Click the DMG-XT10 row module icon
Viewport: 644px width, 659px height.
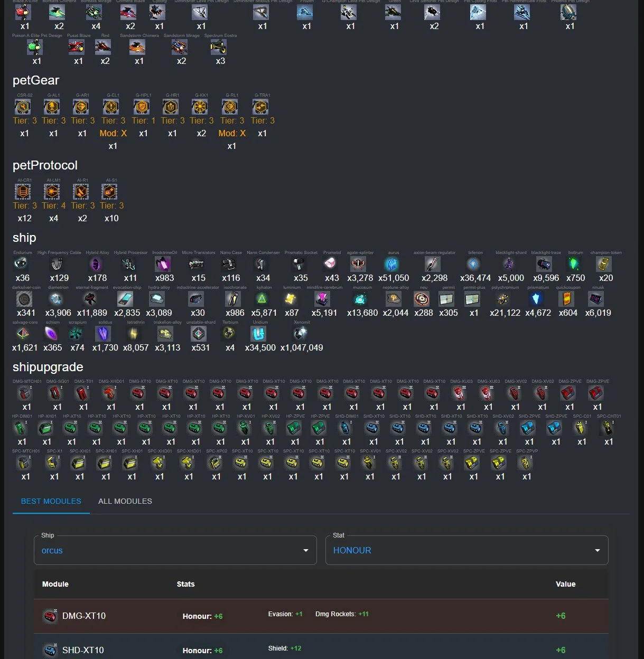pyautogui.click(x=50, y=616)
